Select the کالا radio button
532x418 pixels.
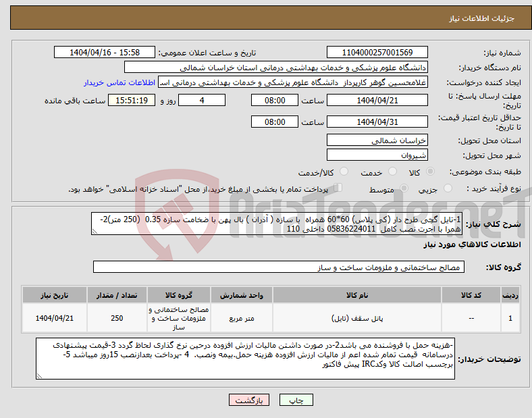click(x=430, y=172)
